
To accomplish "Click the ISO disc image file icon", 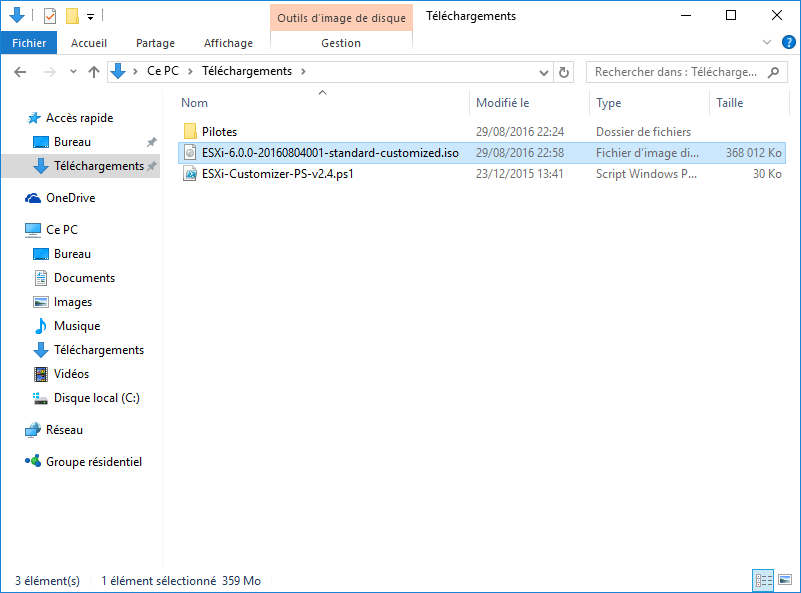I will [x=190, y=153].
